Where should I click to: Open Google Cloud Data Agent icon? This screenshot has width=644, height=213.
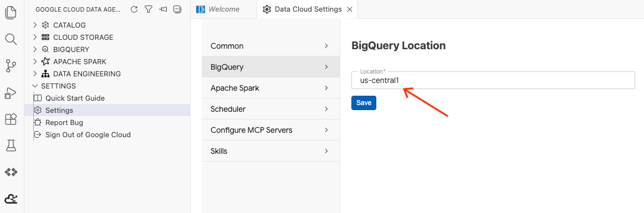[x=11, y=199]
